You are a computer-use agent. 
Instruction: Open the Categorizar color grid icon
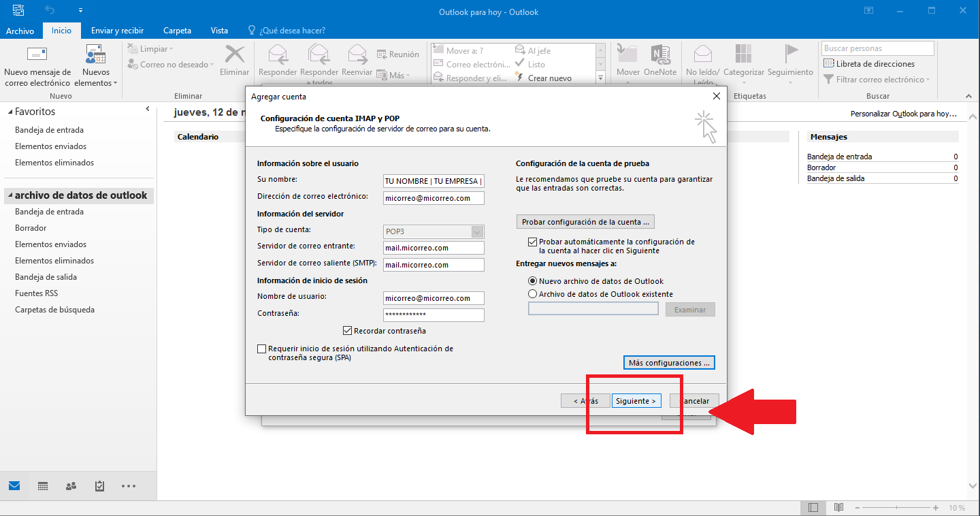744,54
